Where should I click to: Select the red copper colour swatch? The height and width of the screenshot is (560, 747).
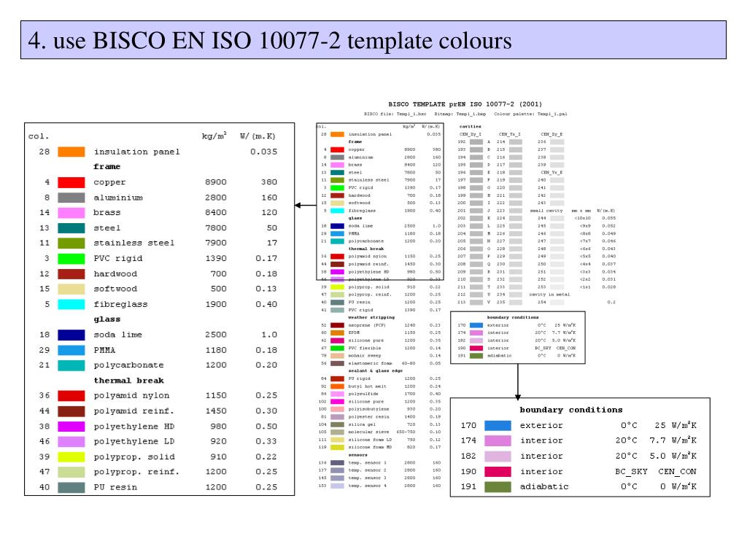click(x=71, y=182)
